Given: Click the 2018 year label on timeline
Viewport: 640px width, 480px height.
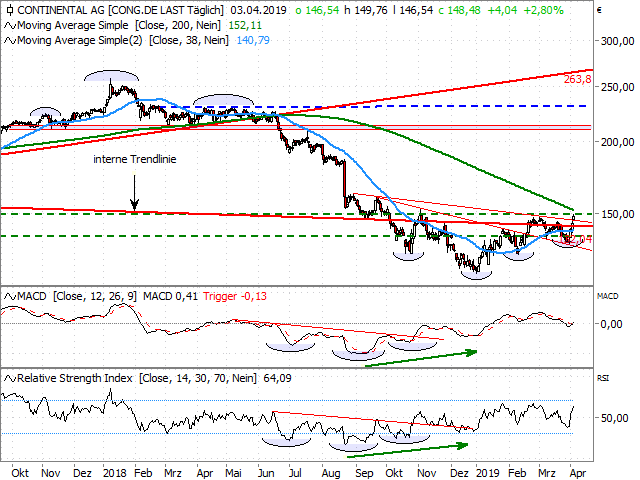Looking at the screenshot, I should coord(114,473).
